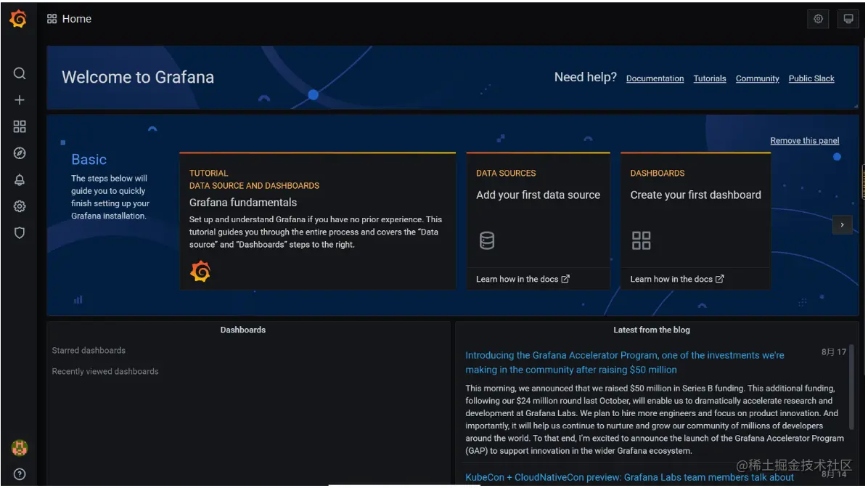Screen dimensions: 868x488
Task: Open the Community link
Action: [757, 78]
